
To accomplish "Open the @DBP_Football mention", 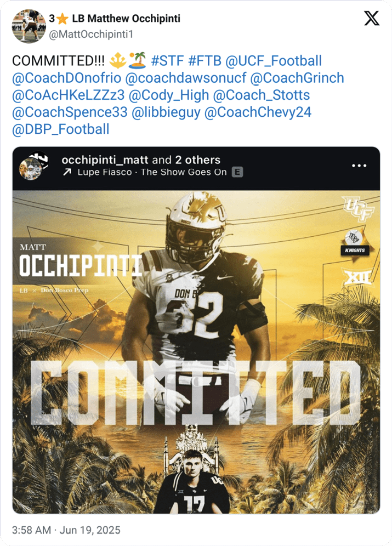I will coord(61,129).
